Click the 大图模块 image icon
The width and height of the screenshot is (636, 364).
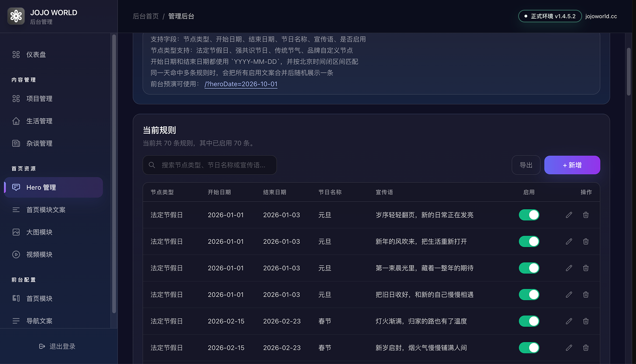point(16,232)
